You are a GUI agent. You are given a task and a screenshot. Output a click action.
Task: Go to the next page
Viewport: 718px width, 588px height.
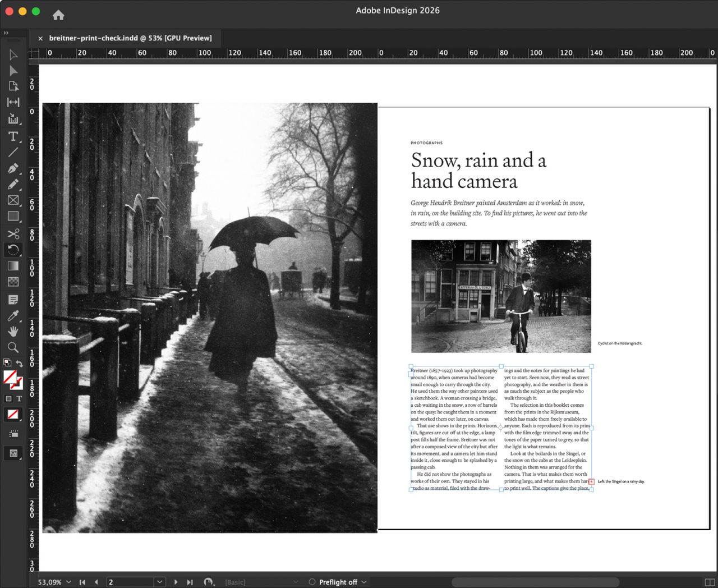pyautogui.click(x=176, y=582)
